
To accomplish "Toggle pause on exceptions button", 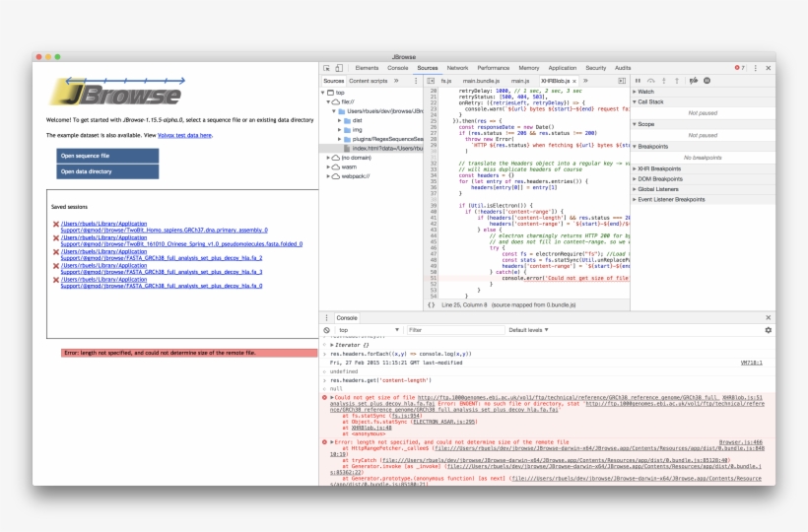I will coord(707,80).
